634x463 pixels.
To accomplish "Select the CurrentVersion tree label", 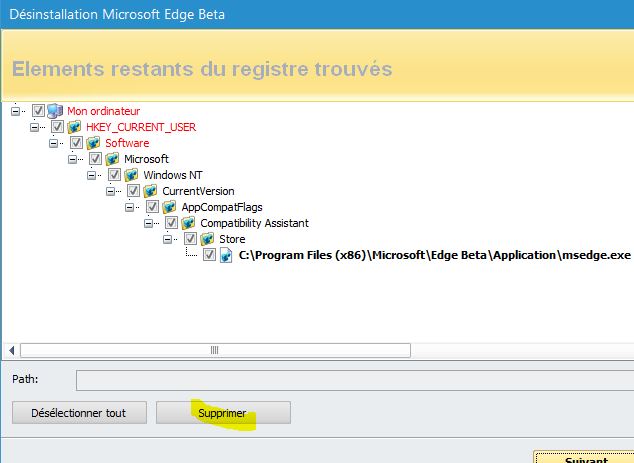I will click(x=198, y=191).
